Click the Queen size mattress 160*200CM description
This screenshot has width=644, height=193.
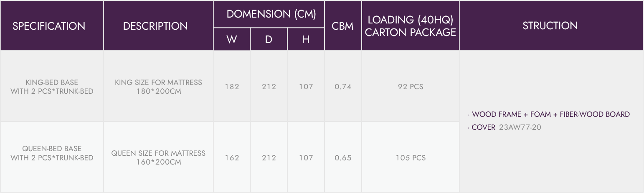[x=158, y=158]
